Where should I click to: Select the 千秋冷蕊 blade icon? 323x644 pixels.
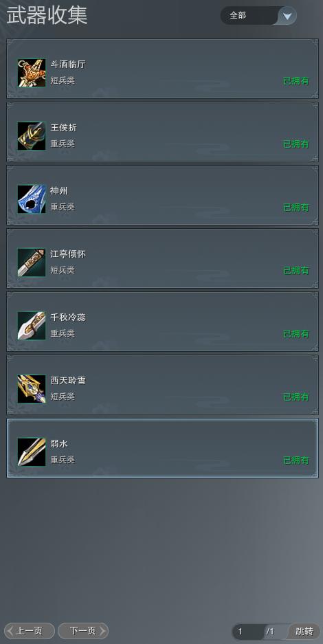pyautogui.click(x=32, y=326)
